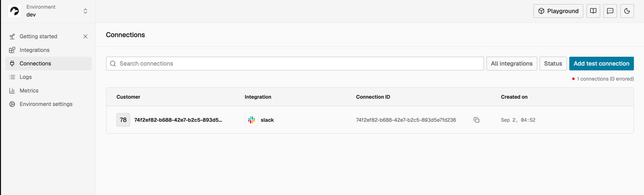
Task: Open the Playground
Action: [x=558, y=11]
